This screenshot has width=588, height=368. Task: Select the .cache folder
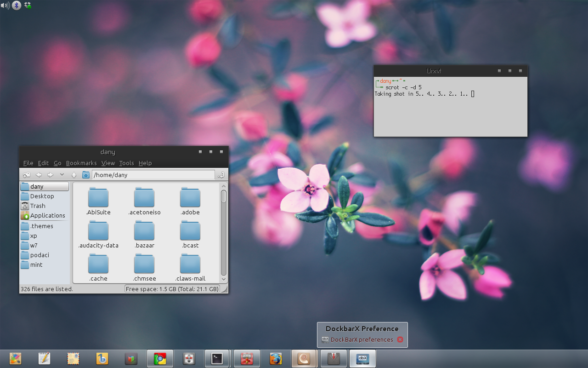(98, 267)
